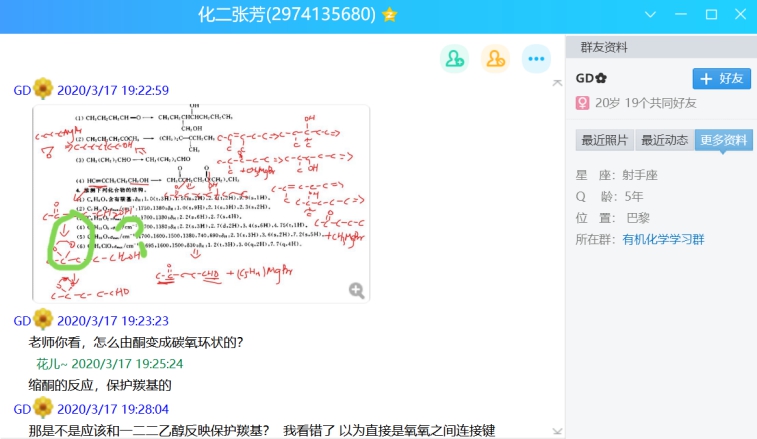Screen dimensions: 757x439
Task: Click sender name 花儿~ in the chat
Action: click(x=51, y=364)
